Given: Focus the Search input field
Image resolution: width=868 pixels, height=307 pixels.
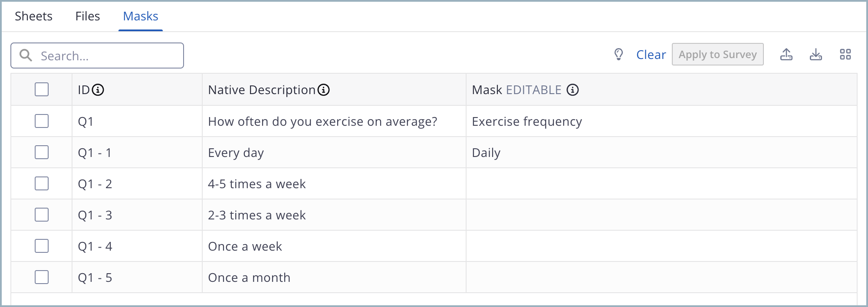Looking at the screenshot, I should pos(97,56).
